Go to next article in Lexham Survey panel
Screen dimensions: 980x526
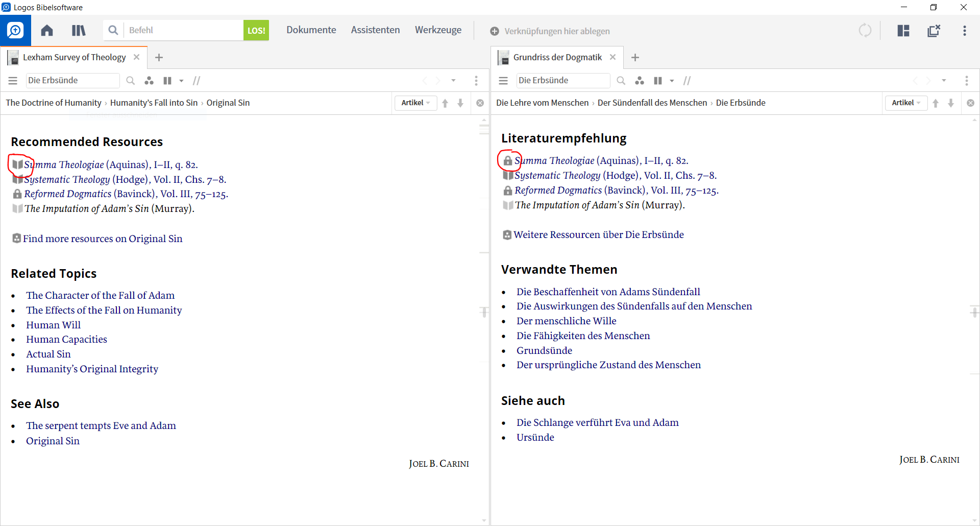(x=460, y=103)
